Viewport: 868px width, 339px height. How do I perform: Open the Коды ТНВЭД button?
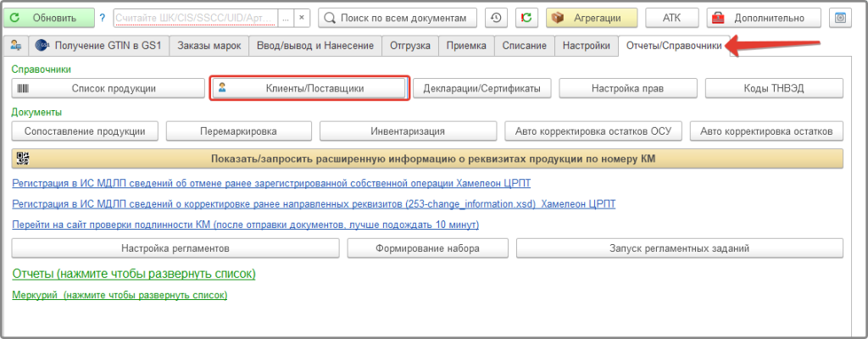[774, 88]
